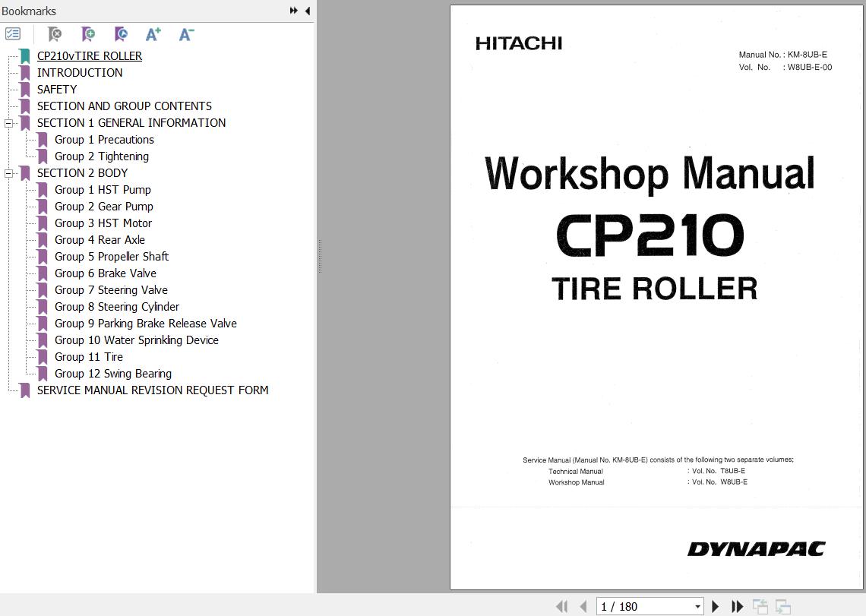Collapse the SECTION 2 BODY tree node
Image resolution: width=866 pixels, height=616 pixels.
click(8, 173)
